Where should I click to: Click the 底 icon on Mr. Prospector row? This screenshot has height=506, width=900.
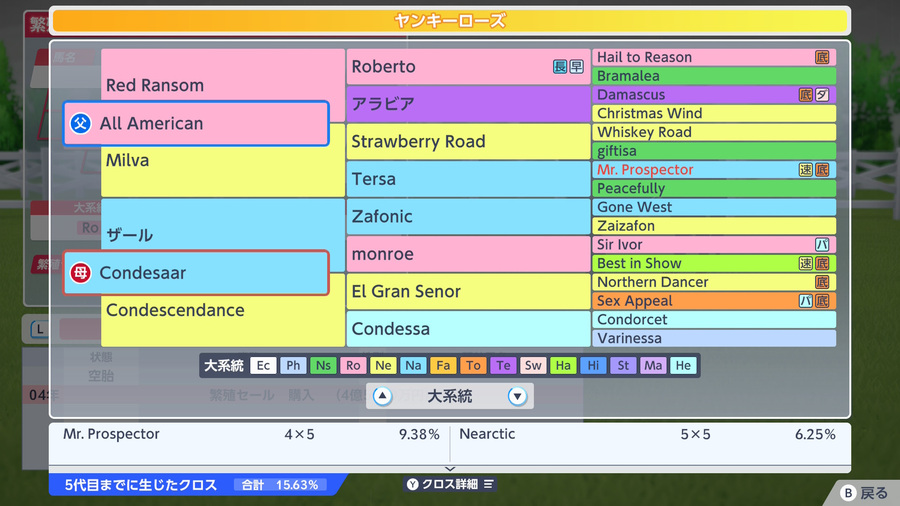coord(822,169)
